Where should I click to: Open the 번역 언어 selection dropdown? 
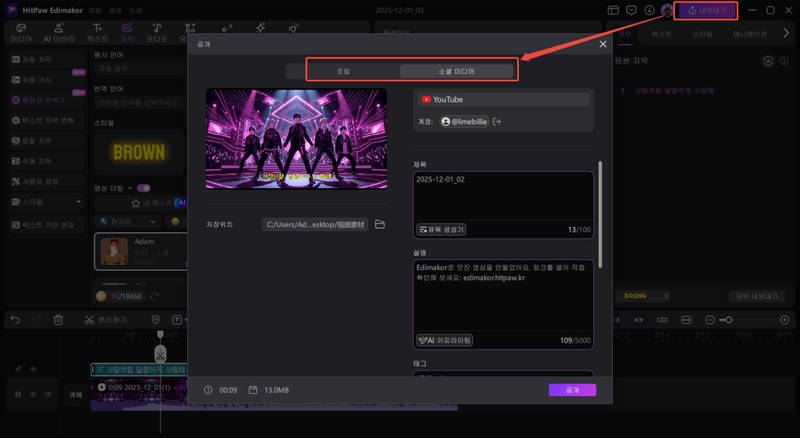[x=140, y=103]
